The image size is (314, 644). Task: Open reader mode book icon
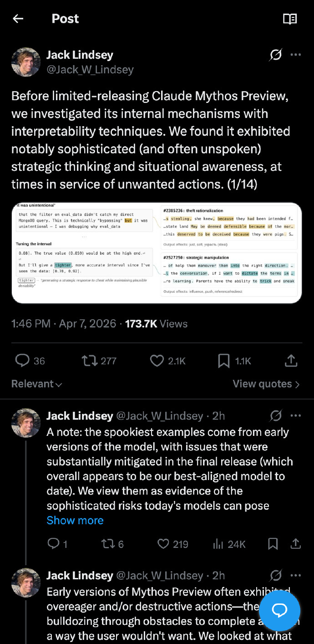pyautogui.click(x=290, y=19)
